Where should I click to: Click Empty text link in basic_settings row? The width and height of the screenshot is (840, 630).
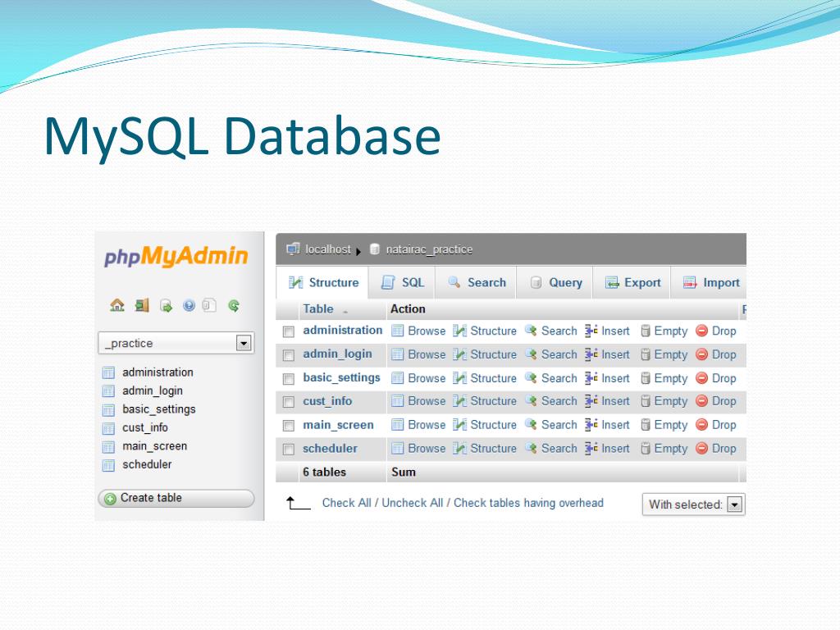671,378
